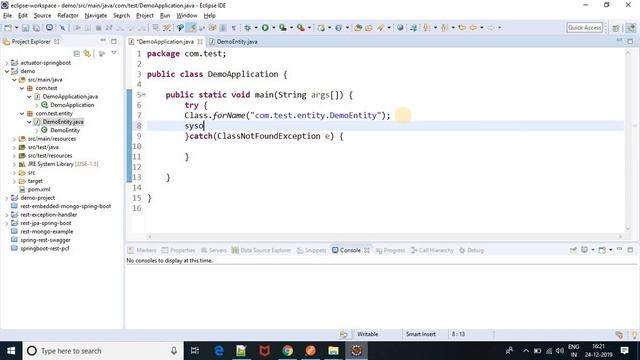Switch to the Servers tab

coord(214,250)
